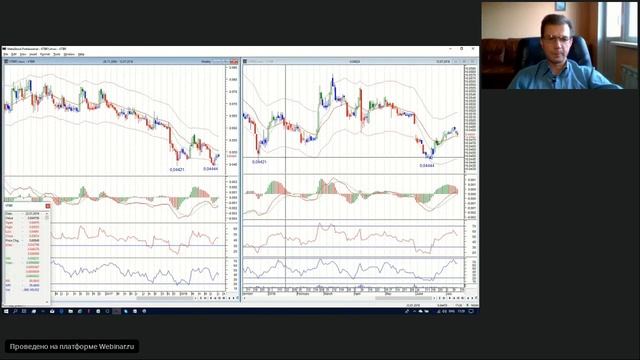Screen dimensions: 640x360
Task: Open the Tools menu
Action: click(57, 54)
